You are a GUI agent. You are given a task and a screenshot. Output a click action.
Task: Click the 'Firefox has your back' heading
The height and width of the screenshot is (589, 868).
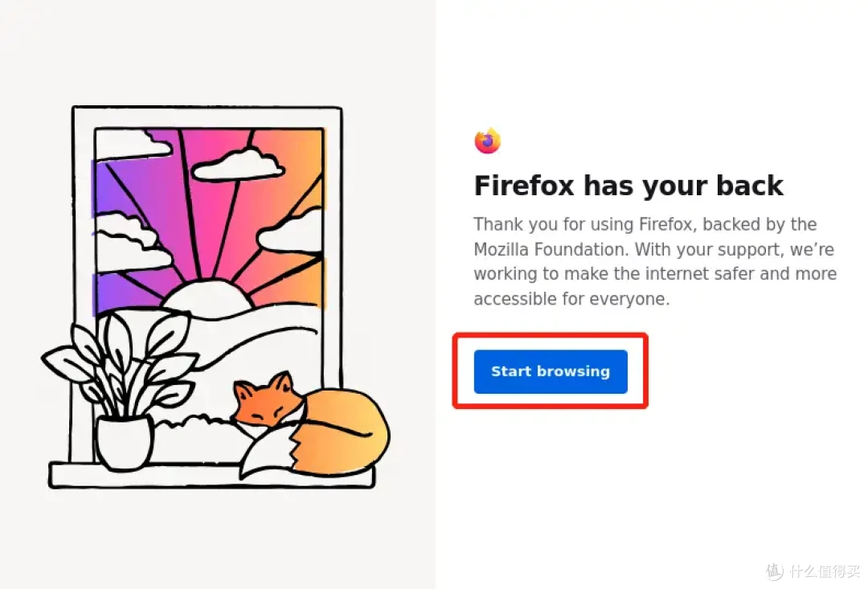click(x=628, y=186)
